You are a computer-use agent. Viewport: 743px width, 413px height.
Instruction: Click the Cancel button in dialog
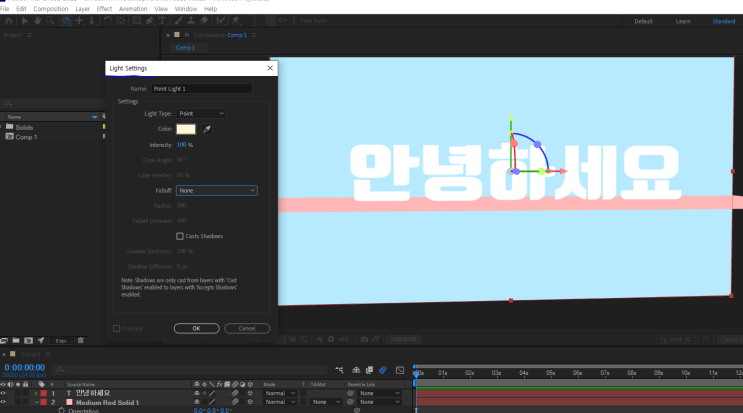[246, 328]
